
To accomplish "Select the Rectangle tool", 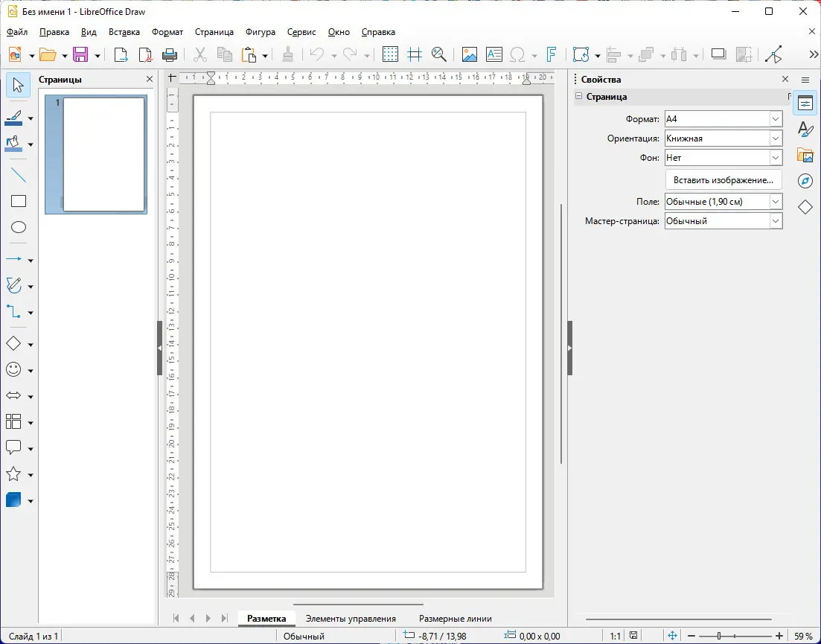I will 19,201.
